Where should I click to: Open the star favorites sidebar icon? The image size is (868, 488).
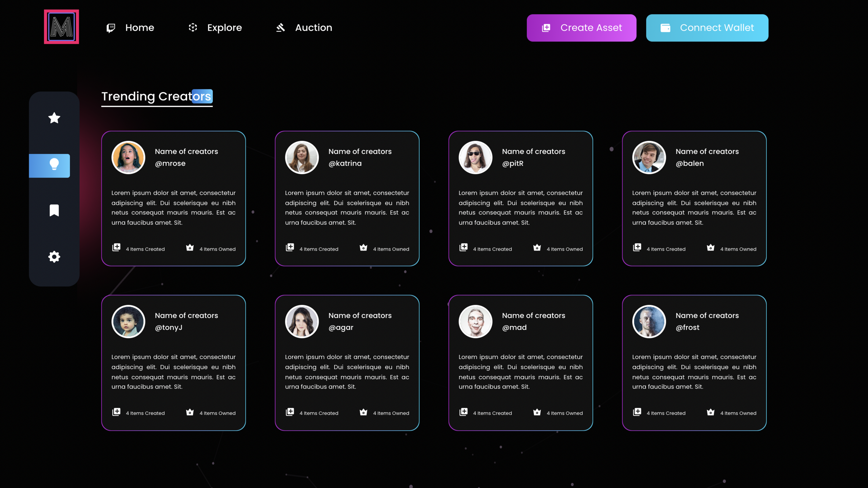pos(54,118)
